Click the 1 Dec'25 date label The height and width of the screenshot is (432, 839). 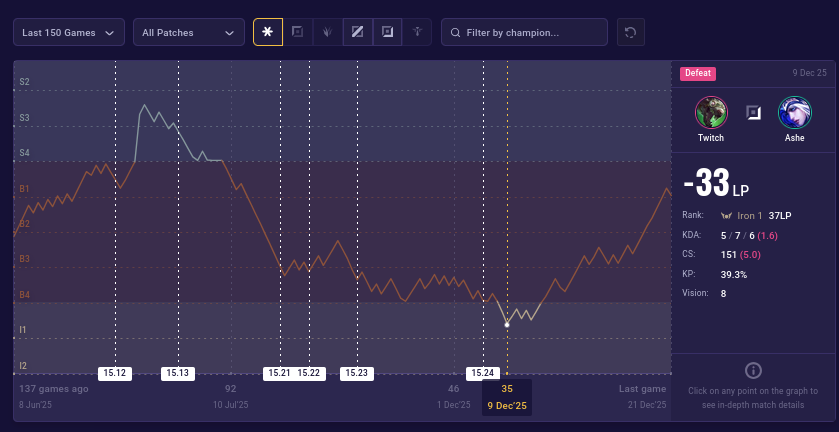453,405
